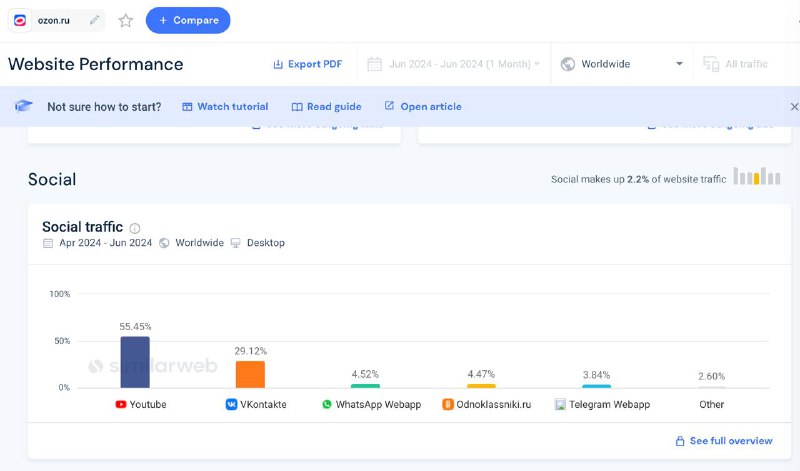
Task: Click the video icon beside Watch tutorial
Action: click(187, 107)
